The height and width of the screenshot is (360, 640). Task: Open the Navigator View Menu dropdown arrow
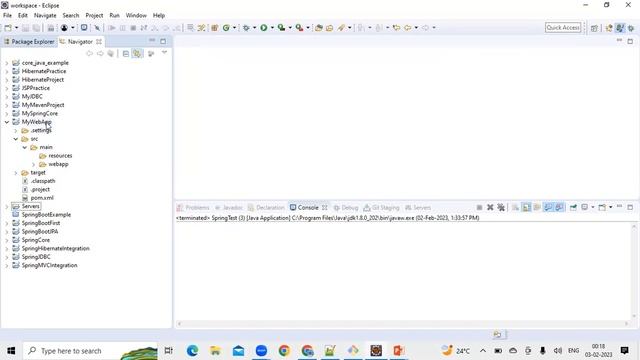[x=164, y=53]
